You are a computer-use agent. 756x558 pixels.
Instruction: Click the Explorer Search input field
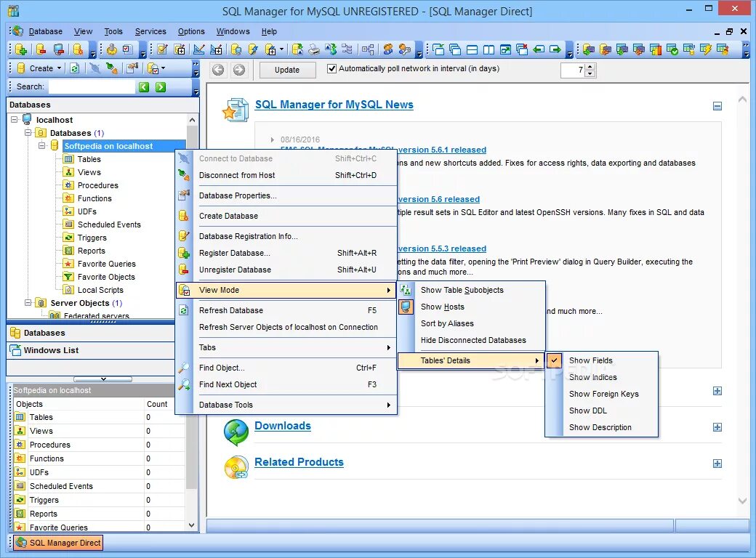[x=92, y=86]
